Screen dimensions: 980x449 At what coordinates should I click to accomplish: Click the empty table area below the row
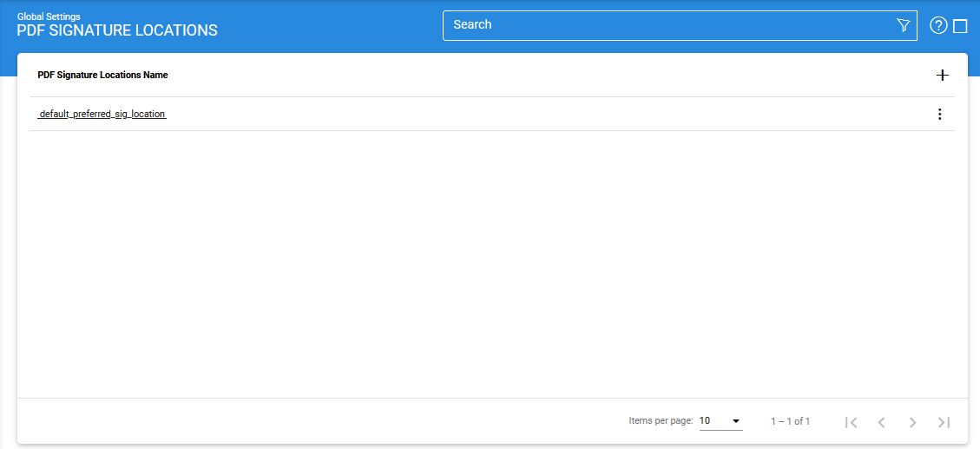[x=486, y=261]
